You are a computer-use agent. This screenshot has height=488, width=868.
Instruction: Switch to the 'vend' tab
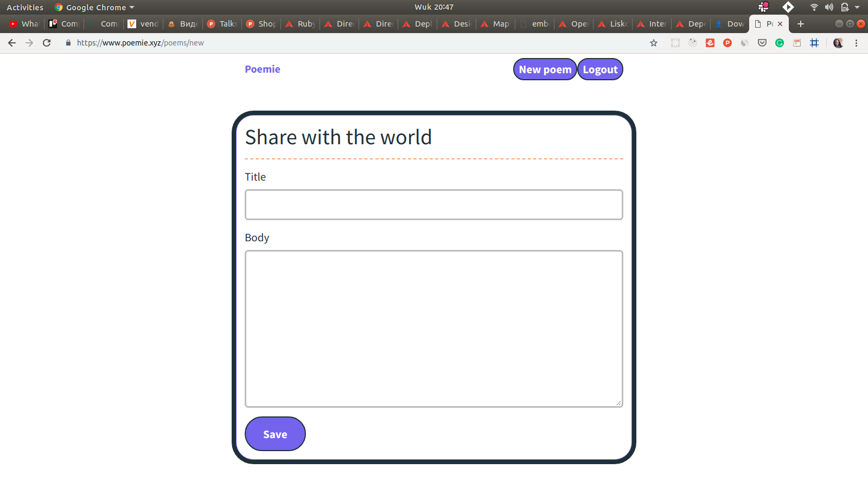144,24
